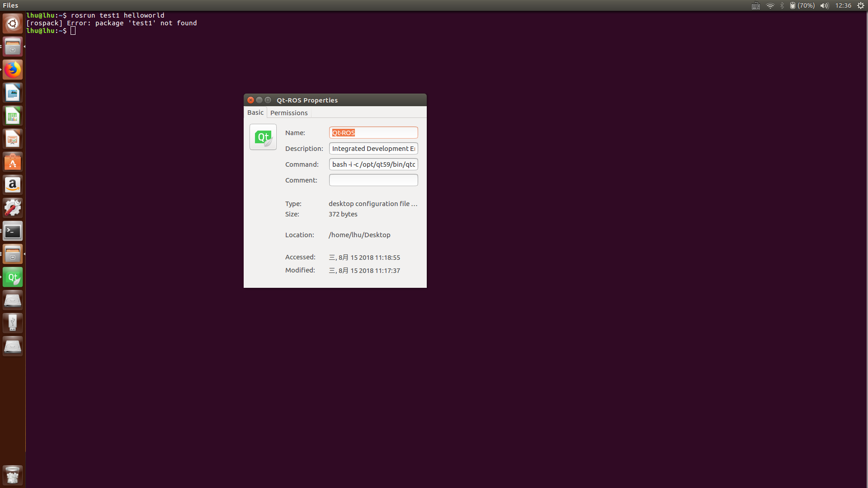The width and height of the screenshot is (868, 488).
Task: Open the sound volume menu
Action: (824, 5)
